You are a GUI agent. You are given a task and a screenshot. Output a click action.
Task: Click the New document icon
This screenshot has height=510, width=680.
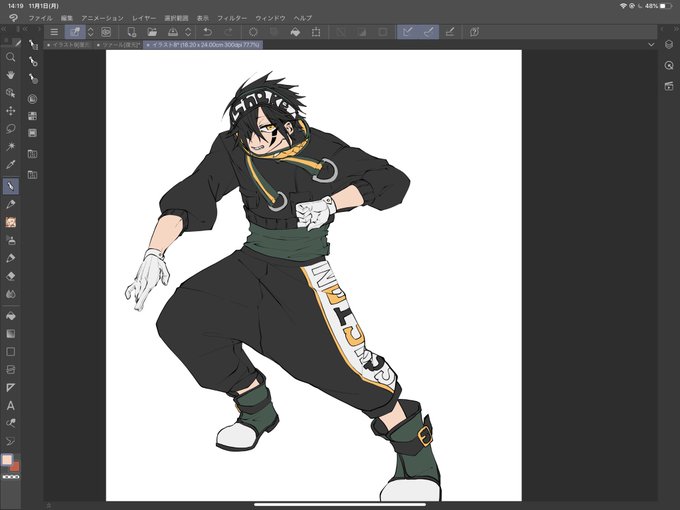[x=131, y=32]
